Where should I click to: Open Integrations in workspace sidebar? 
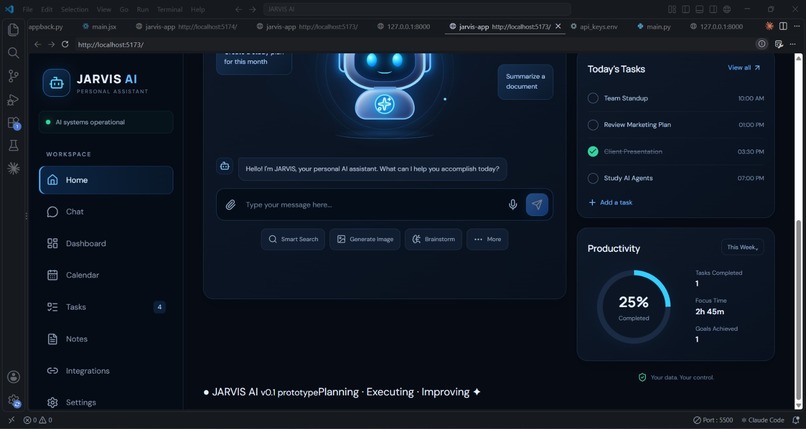[106, 370]
